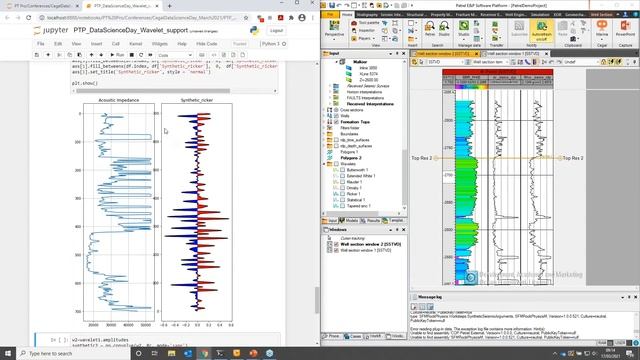The height and width of the screenshot is (360, 640).
Task: Open the command palette keyboard icon
Action: pyautogui.click(x=202, y=55)
